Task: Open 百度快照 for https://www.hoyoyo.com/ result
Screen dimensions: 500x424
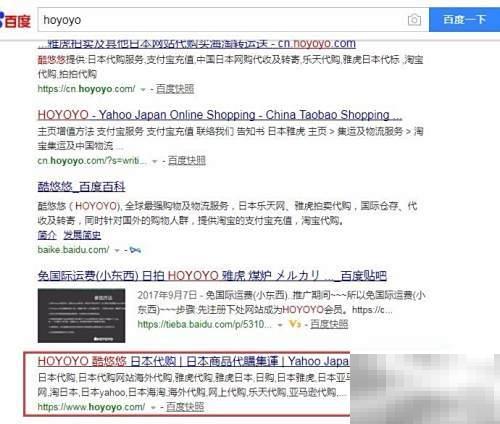Action: click(185, 407)
